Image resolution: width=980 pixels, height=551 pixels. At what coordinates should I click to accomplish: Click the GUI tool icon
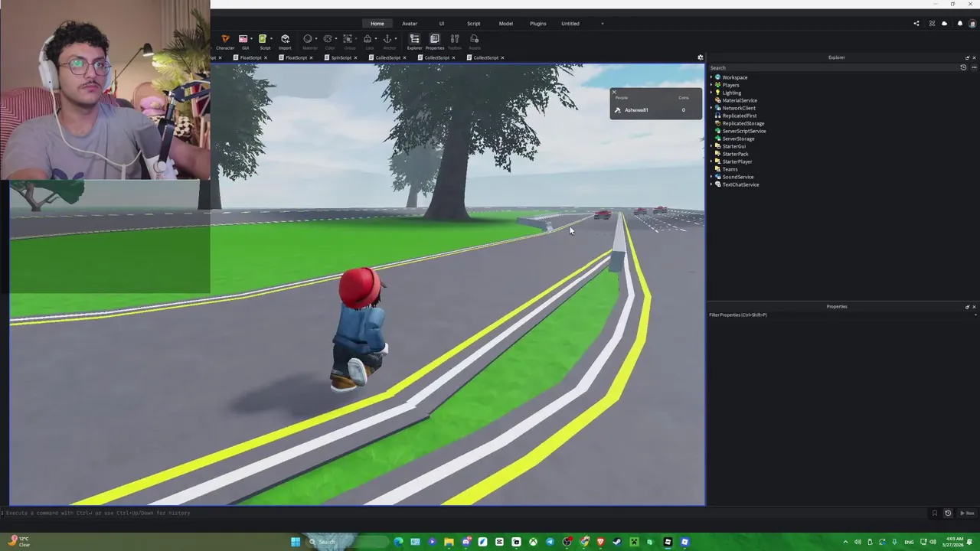point(243,39)
